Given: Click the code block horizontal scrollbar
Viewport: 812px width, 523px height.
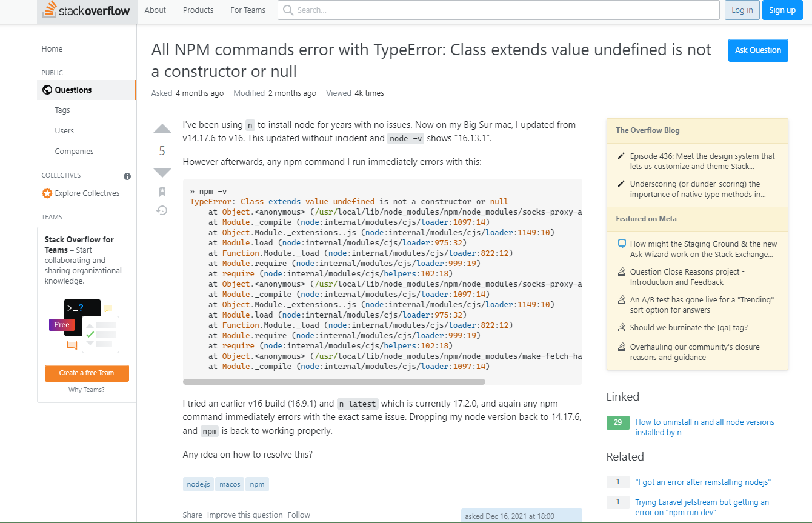Looking at the screenshot, I should click(334, 382).
